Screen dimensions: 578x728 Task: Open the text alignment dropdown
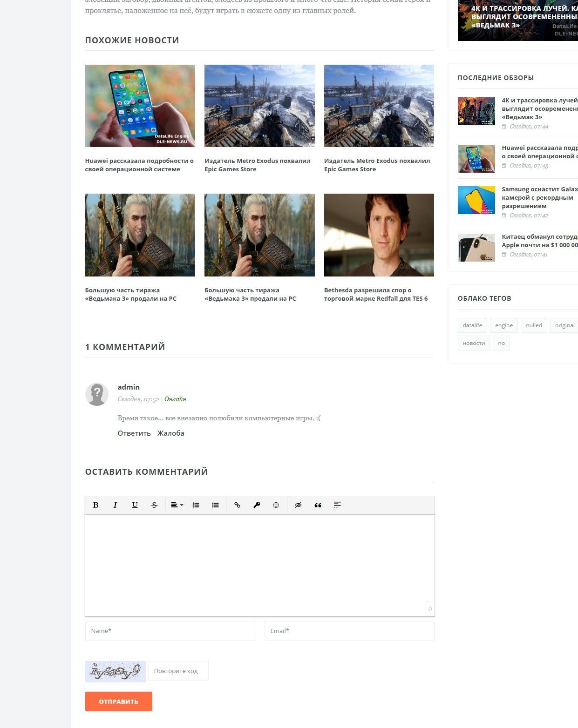[177, 505]
